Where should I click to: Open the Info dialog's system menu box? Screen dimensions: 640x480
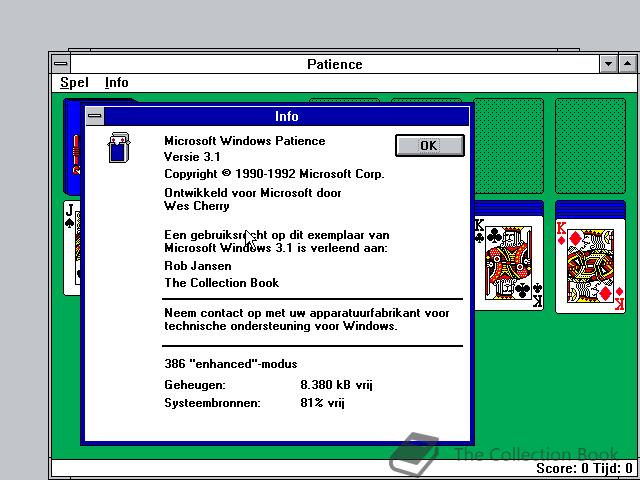coord(95,116)
